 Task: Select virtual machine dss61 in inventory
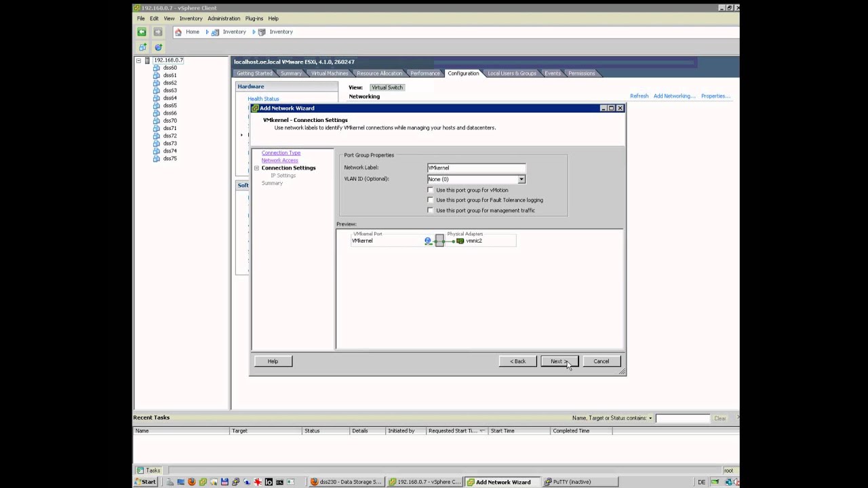170,75
